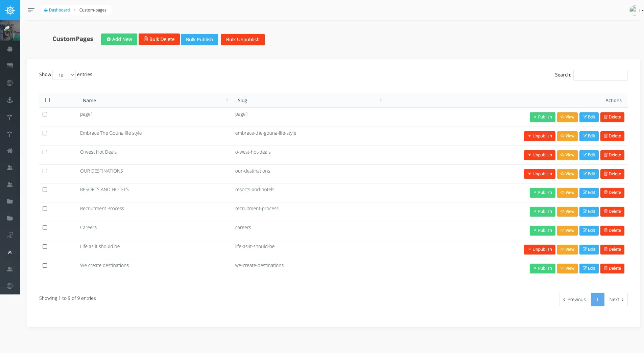Toggle the select-all checkbox in table header

point(47,100)
